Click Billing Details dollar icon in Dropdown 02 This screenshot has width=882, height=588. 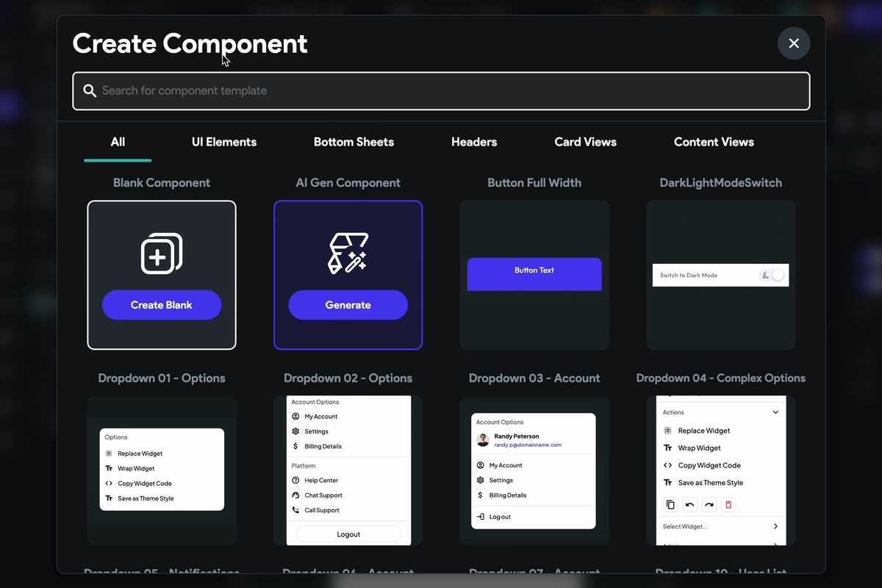pos(295,446)
